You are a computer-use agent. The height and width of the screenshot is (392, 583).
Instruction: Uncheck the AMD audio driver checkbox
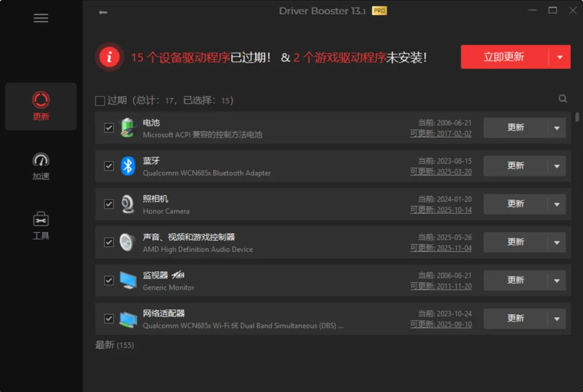point(109,242)
